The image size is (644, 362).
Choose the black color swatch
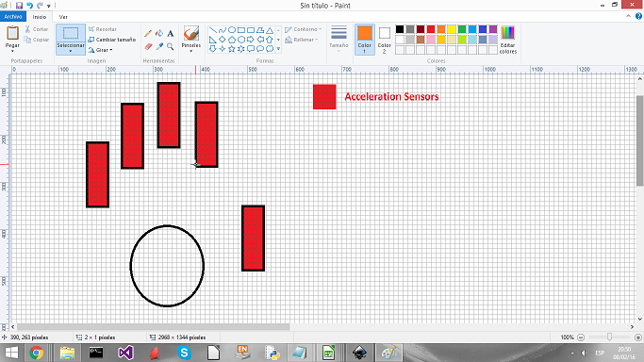coord(400,29)
